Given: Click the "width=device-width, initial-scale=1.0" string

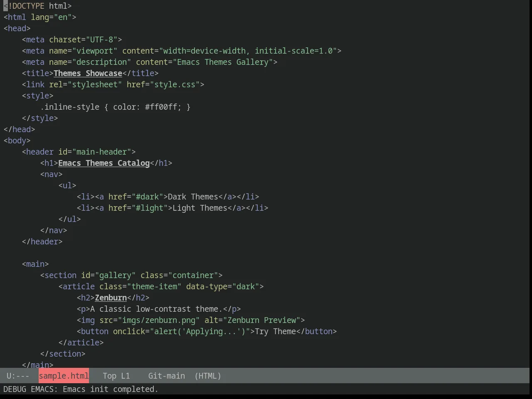Looking at the screenshot, I should tap(248, 51).
